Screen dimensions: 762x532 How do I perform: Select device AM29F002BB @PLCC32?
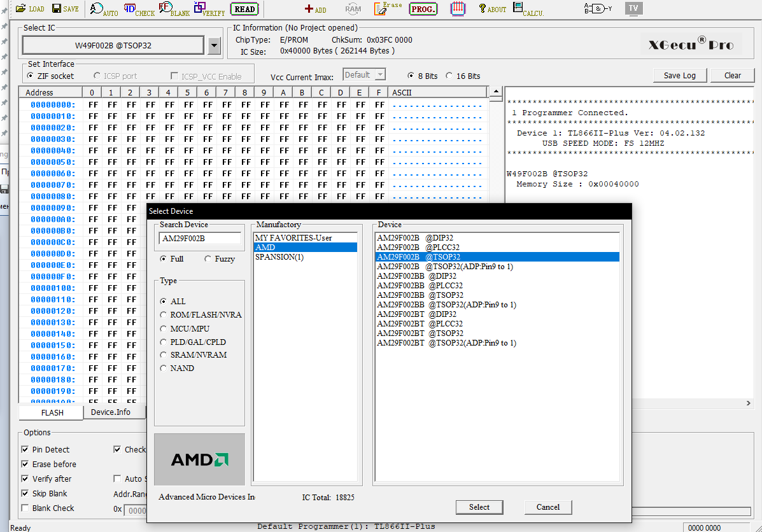point(498,286)
